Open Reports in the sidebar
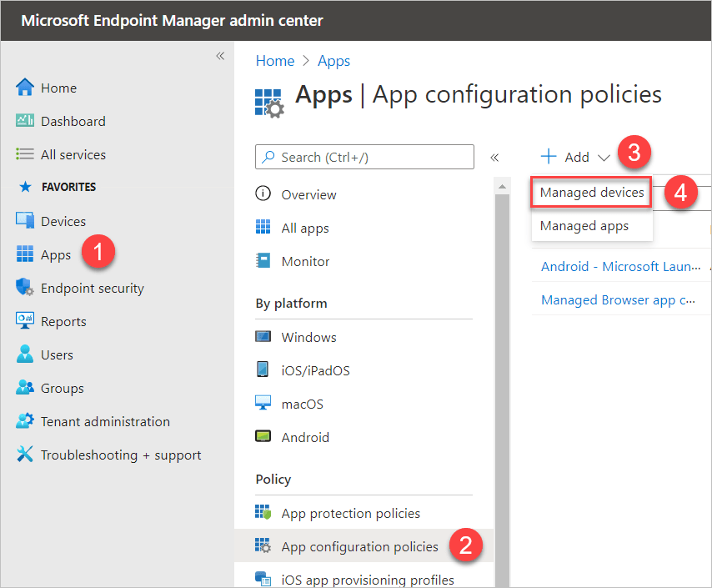This screenshot has height=588, width=712. (63, 322)
